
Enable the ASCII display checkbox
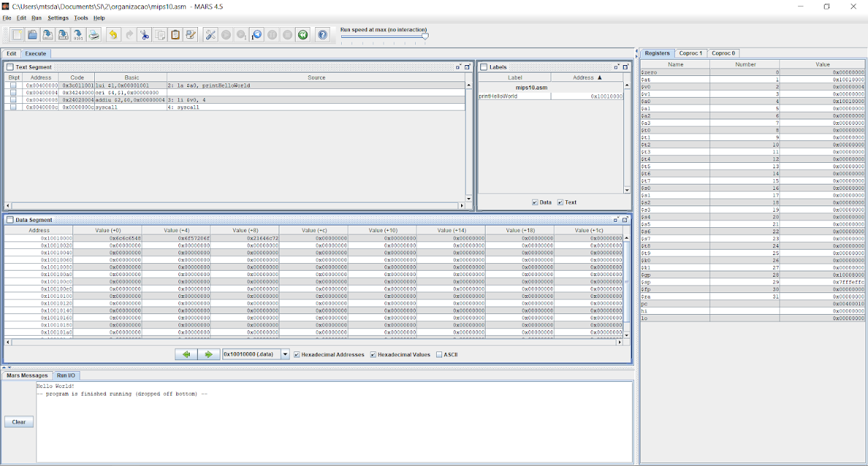tap(439, 355)
